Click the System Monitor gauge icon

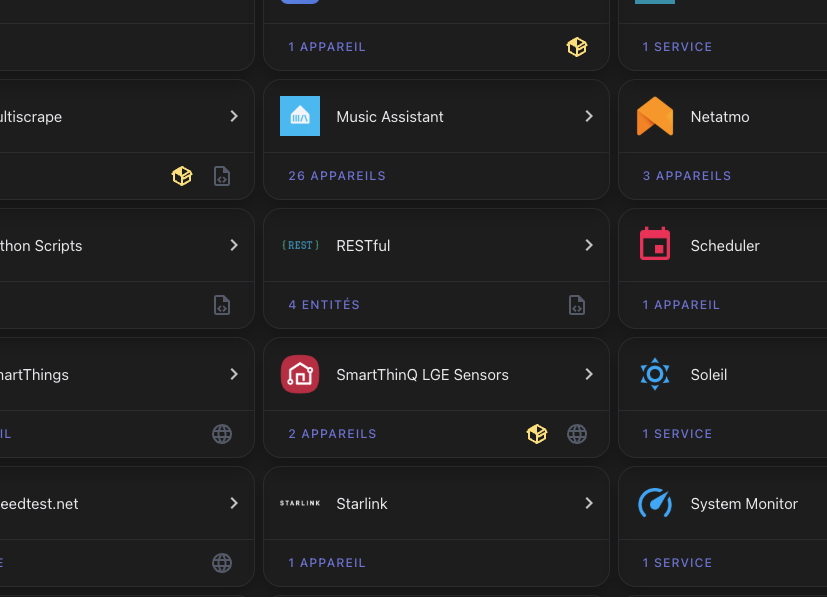pos(654,503)
